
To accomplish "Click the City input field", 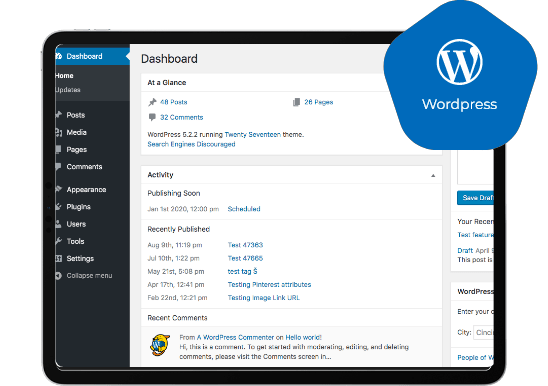I will pos(483,332).
